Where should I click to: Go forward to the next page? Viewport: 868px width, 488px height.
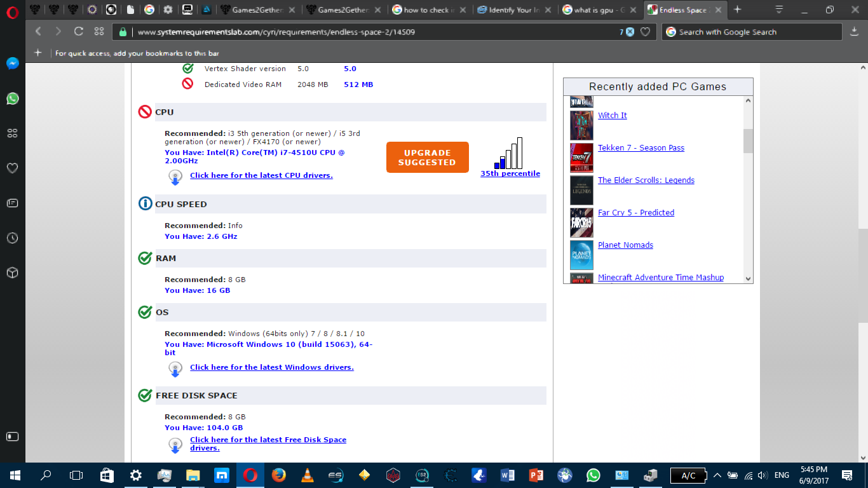(x=58, y=32)
